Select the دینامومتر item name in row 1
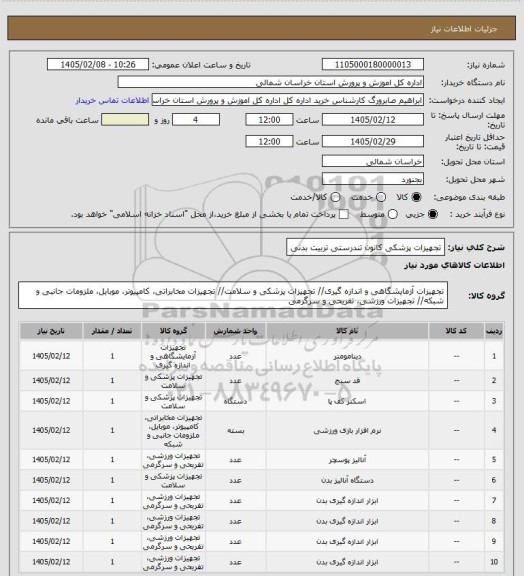 (x=347, y=356)
